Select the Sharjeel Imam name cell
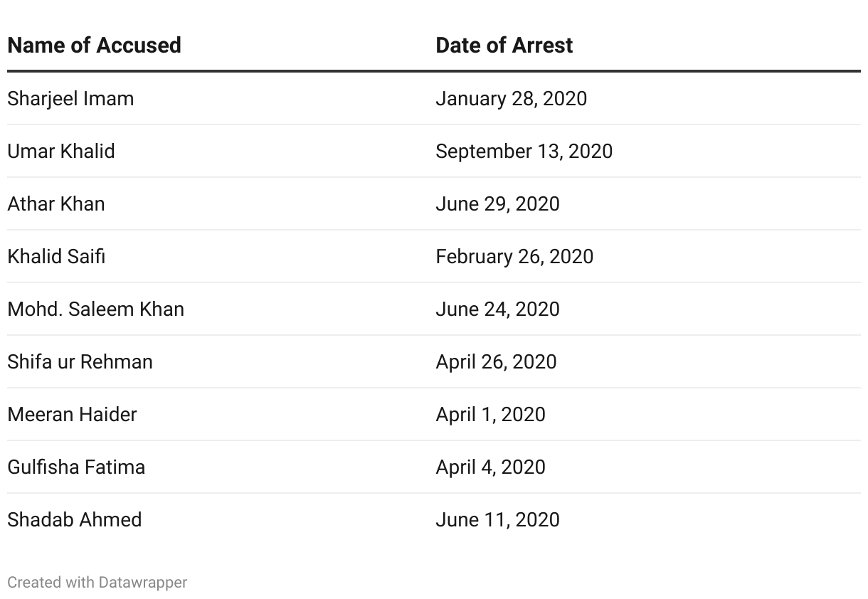Image resolution: width=868 pixels, height=599 pixels. [x=70, y=98]
